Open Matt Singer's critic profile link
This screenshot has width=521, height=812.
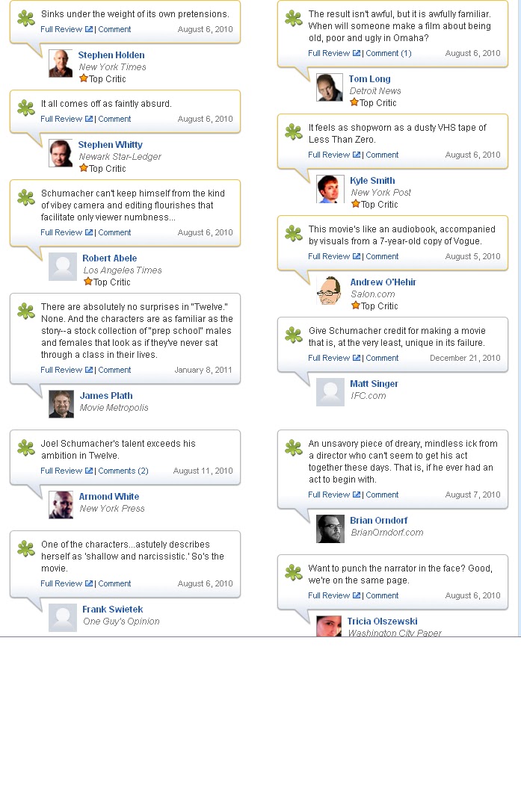(374, 384)
